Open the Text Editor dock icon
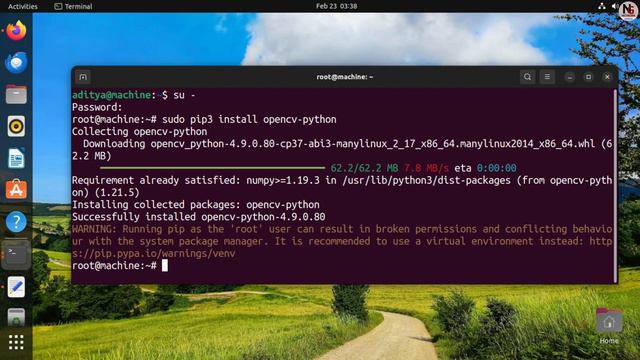Screen dimensions: 640x360 (16, 287)
